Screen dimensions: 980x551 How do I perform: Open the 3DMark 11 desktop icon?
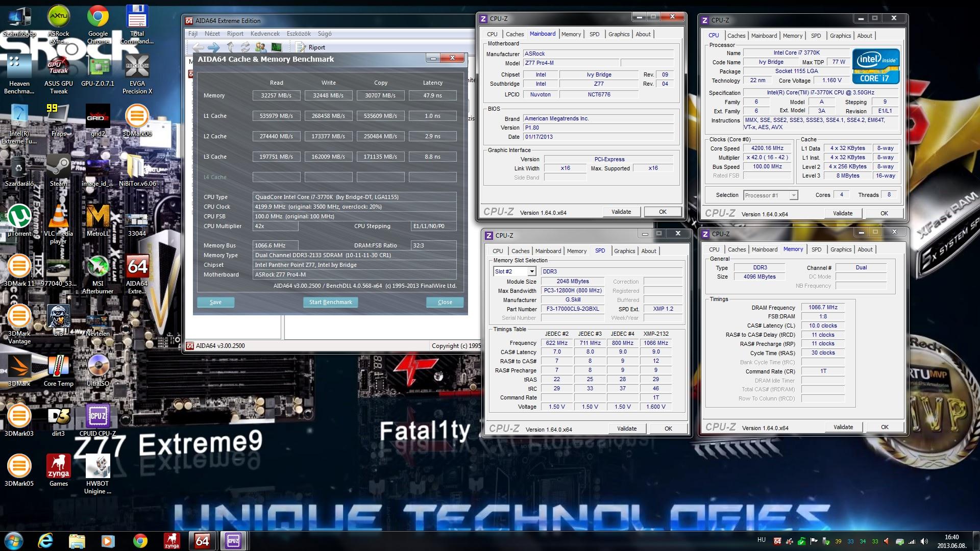[x=19, y=270]
